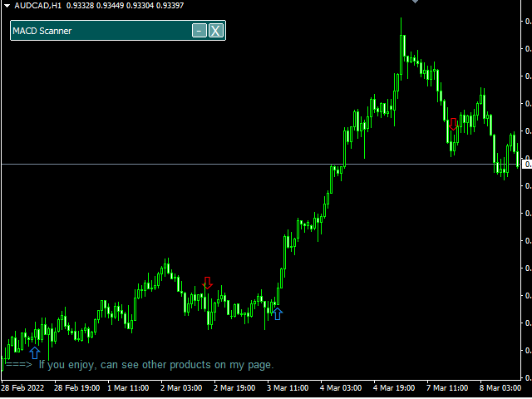Expand the triangle menu beside AUDCAD,H1
The width and height of the screenshot is (532, 399).
pos(7,6)
